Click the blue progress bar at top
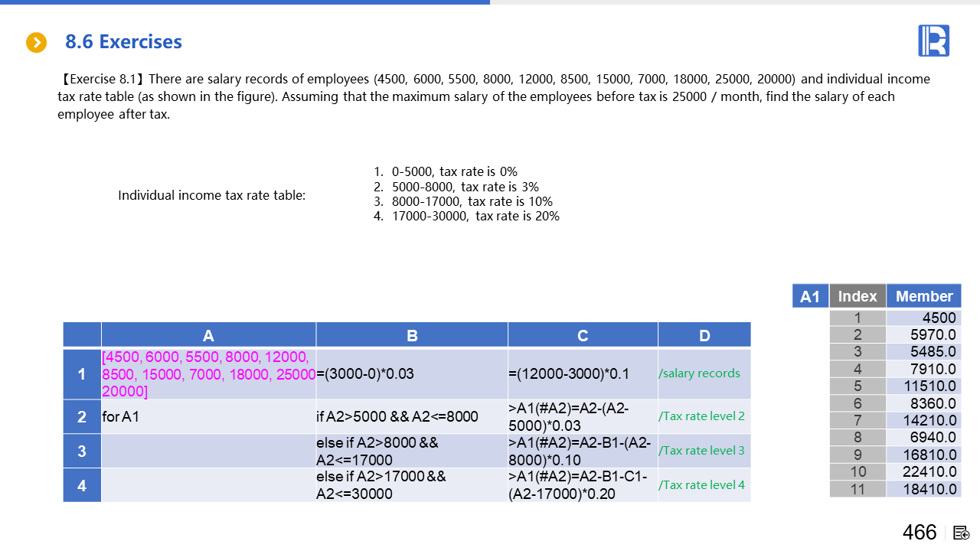 pyautogui.click(x=245, y=2)
